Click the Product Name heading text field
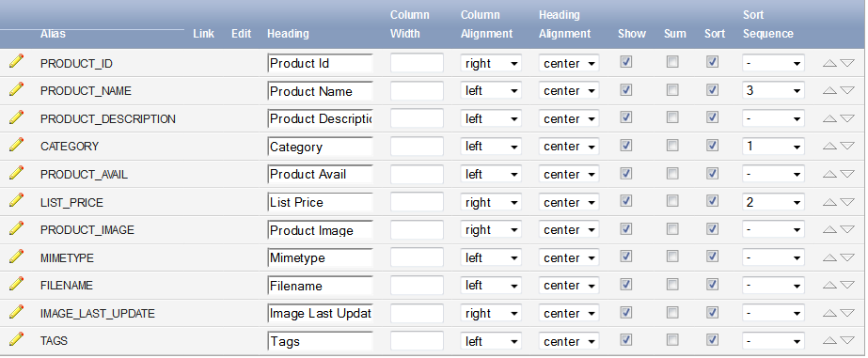This screenshot has width=868, height=358. point(320,91)
